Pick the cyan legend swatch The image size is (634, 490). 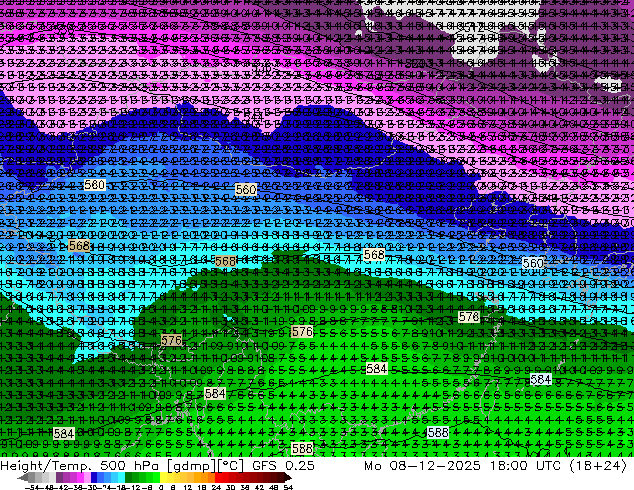coord(122,477)
